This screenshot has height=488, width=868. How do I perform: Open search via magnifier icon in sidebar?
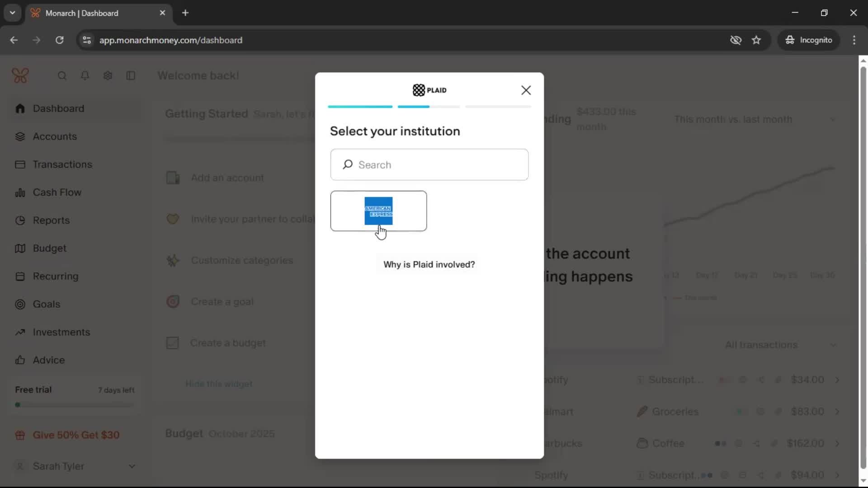tap(62, 75)
